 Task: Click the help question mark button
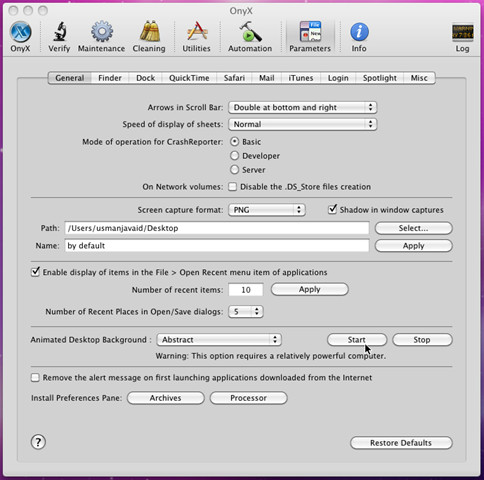[x=38, y=442]
